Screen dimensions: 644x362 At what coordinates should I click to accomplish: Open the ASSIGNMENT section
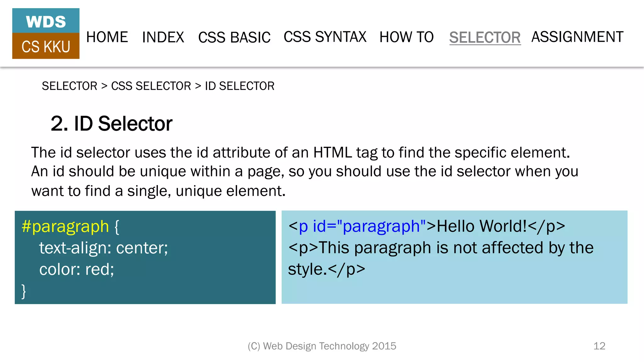[x=577, y=37]
